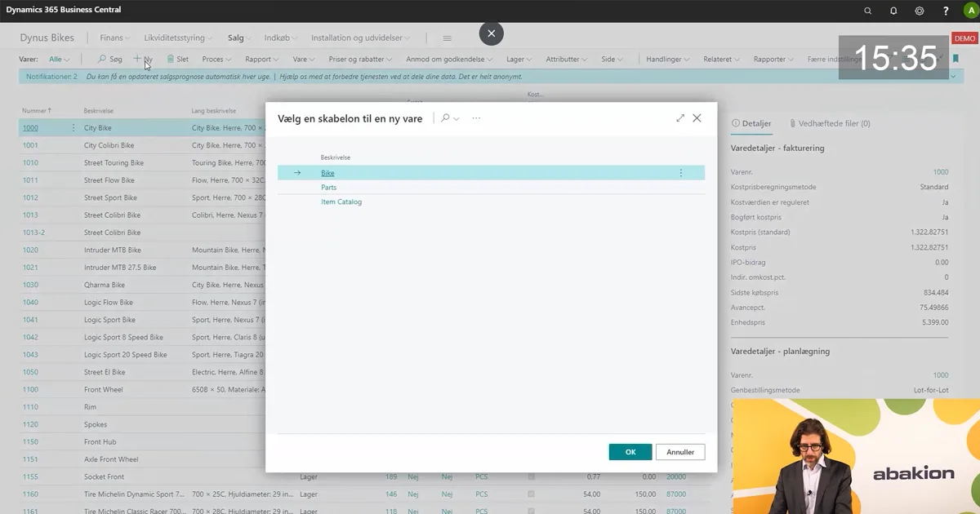This screenshot has width=980, height=514.
Task: Confirm the template choice with OK
Action: pyautogui.click(x=630, y=452)
